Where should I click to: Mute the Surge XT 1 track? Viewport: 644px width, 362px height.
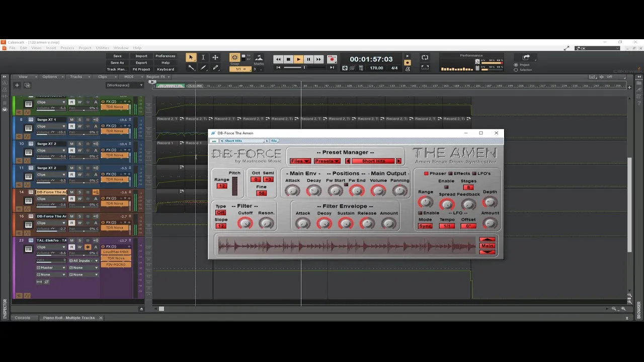pos(71,120)
